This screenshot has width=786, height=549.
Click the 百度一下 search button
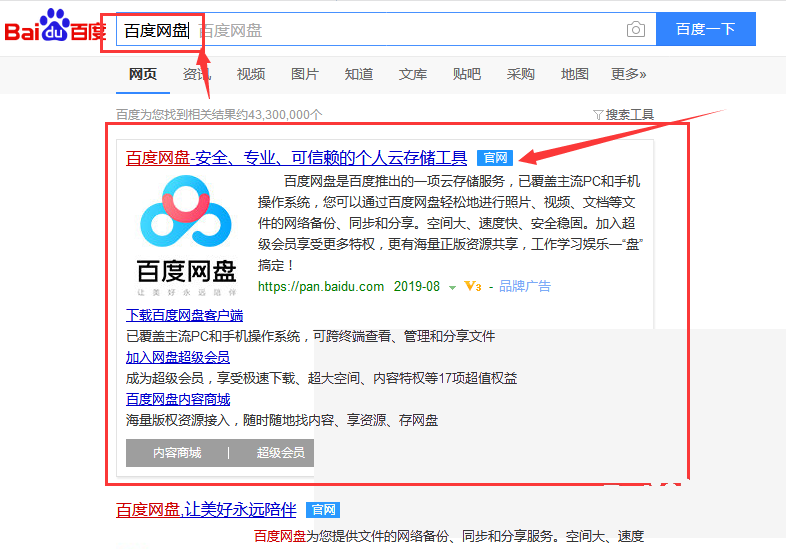(706, 29)
